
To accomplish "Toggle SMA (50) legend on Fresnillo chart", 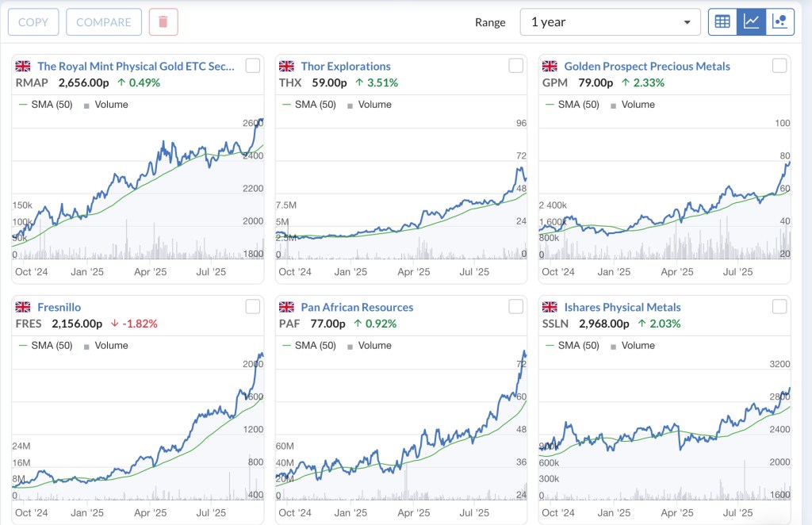I will tap(51, 346).
